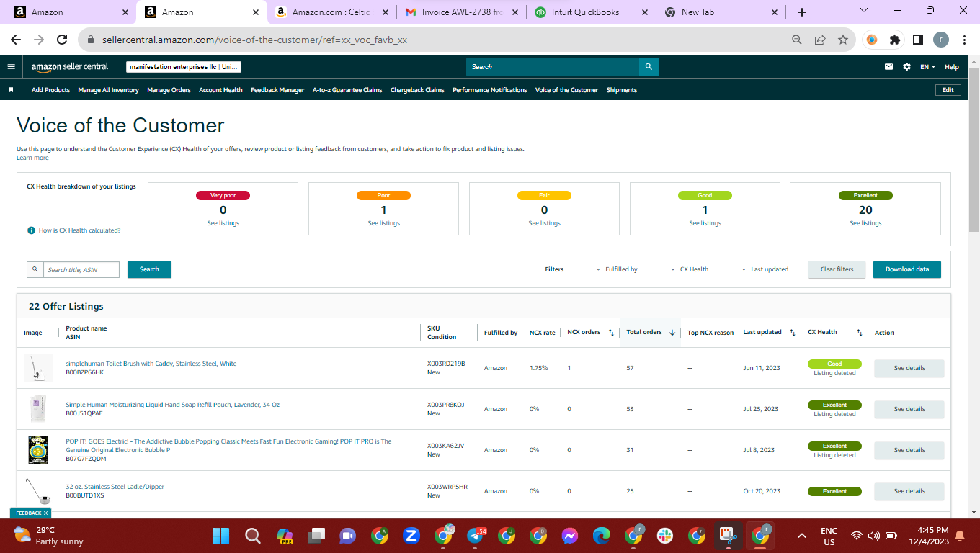Open the manifestation enterprises llc store selector

(x=184, y=67)
